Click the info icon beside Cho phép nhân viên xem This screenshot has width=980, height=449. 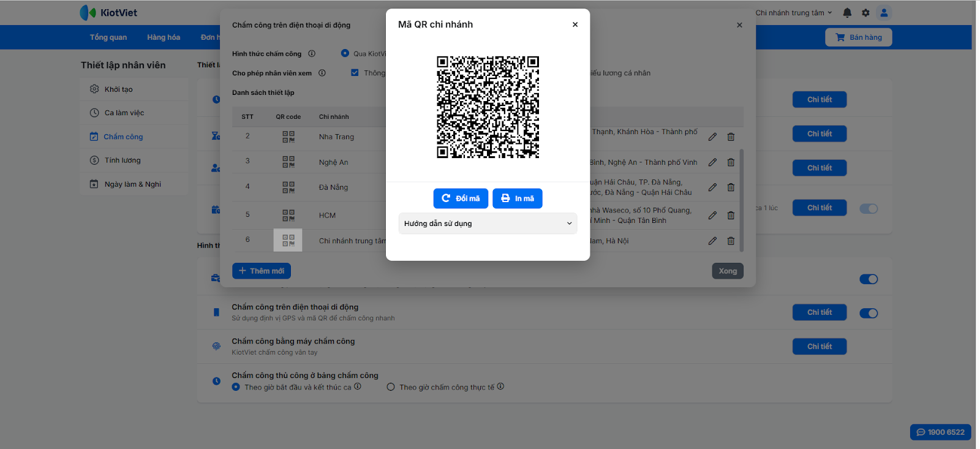(322, 73)
